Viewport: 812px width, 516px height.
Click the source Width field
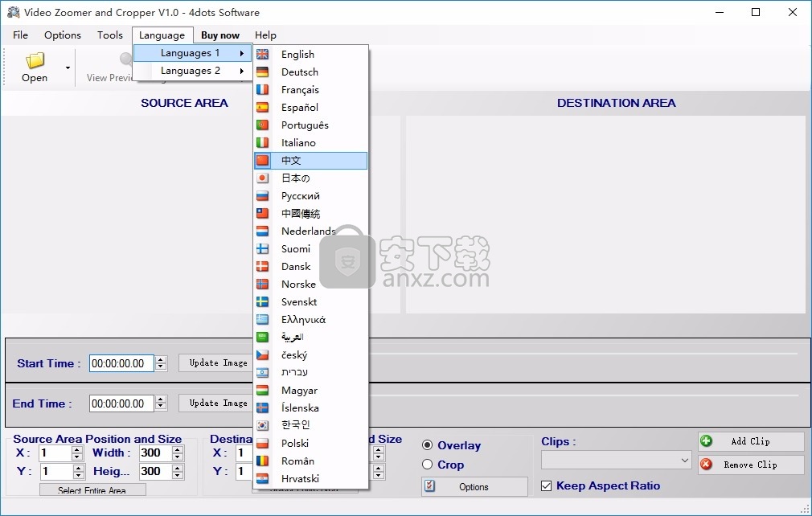coord(155,453)
